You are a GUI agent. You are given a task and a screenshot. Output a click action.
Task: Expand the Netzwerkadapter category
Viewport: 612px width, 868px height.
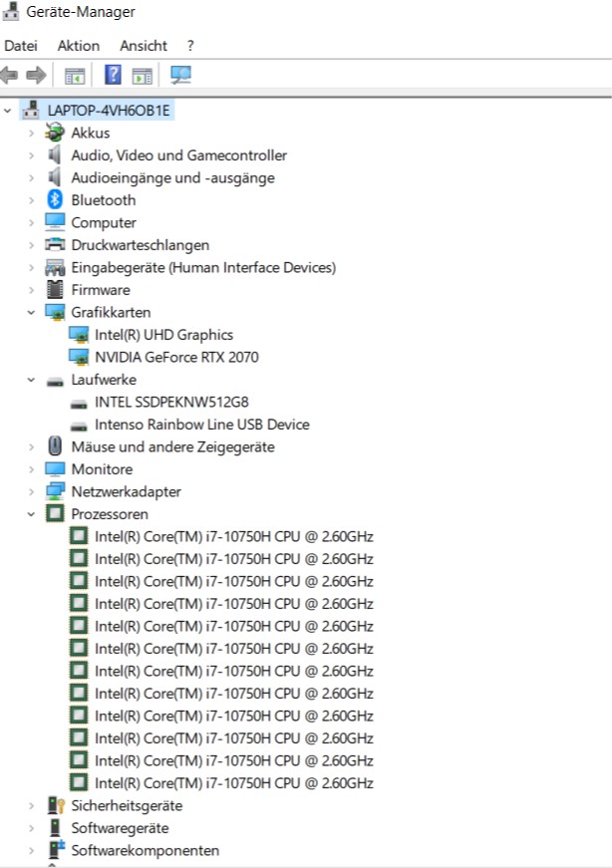[31, 491]
